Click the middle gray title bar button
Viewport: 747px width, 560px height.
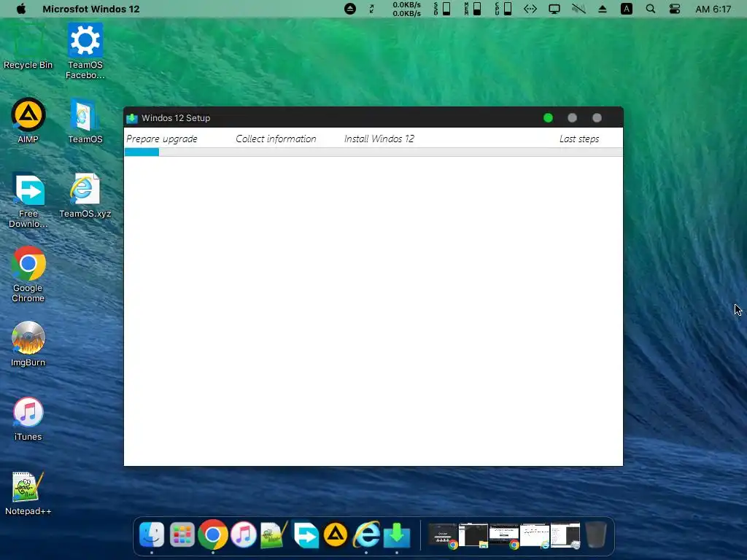[x=572, y=117]
